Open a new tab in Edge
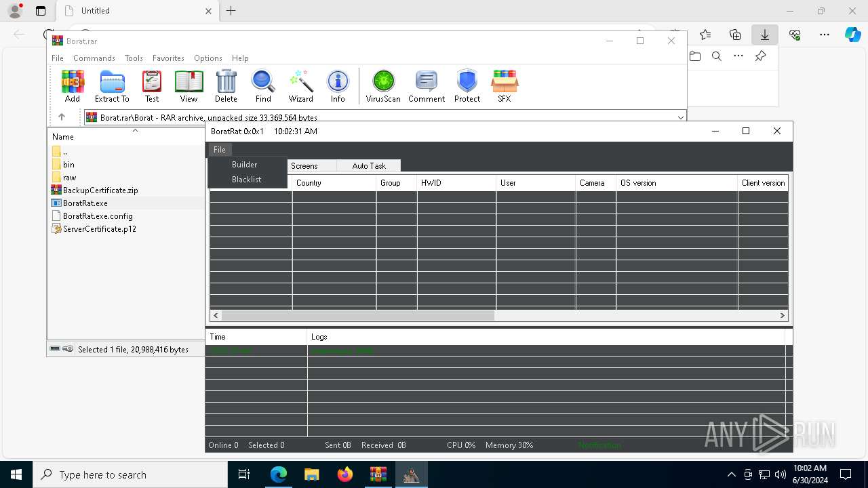 [x=231, y=11]
